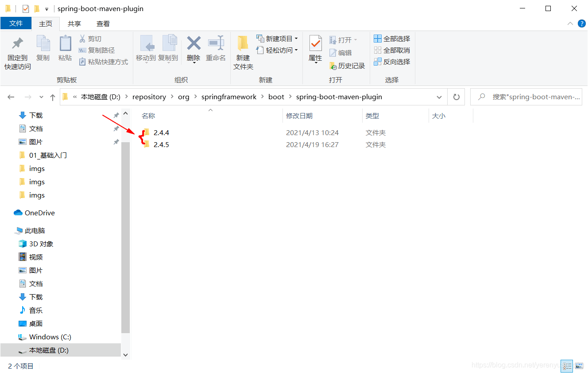
Task: Click Paste shortcut (粘贴快捷方式)
Action: click(103, 62)
